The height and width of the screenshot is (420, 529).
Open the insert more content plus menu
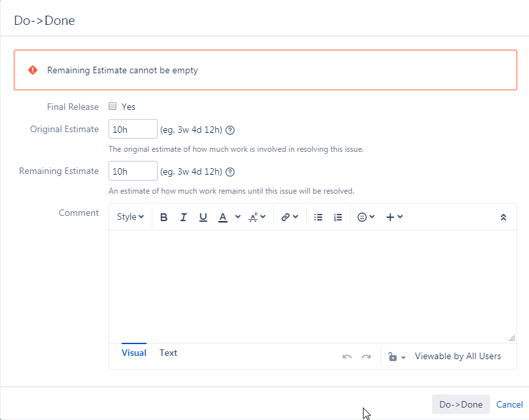coord(394,217)
